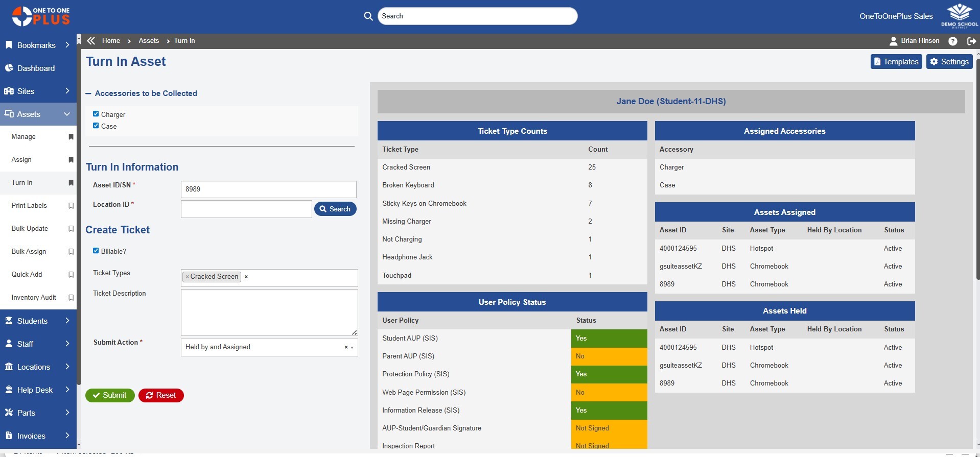
Task: Click the magnifying glass search icon
Action: pos(368,16)
